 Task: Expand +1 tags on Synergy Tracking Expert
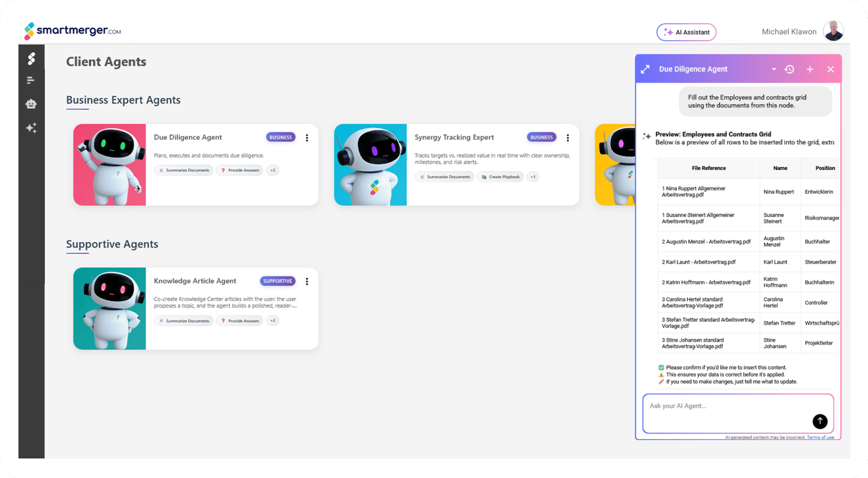[x=533, y=177]
